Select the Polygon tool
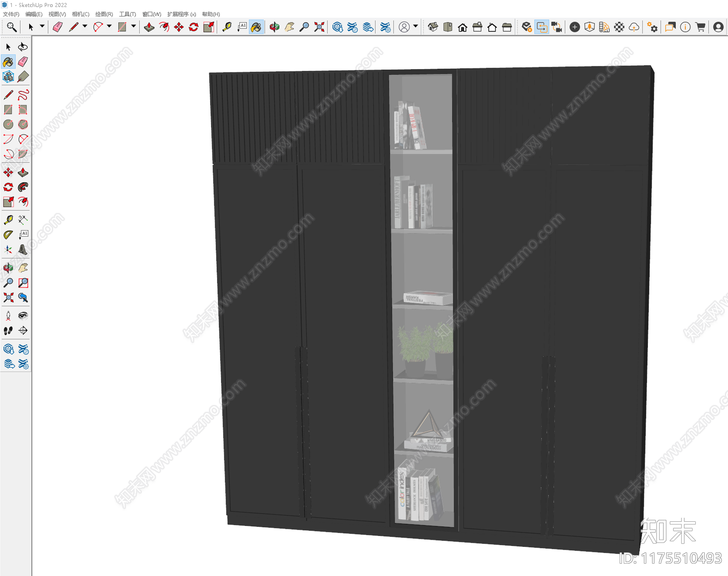The image size is (728, 576). (23, 124)
